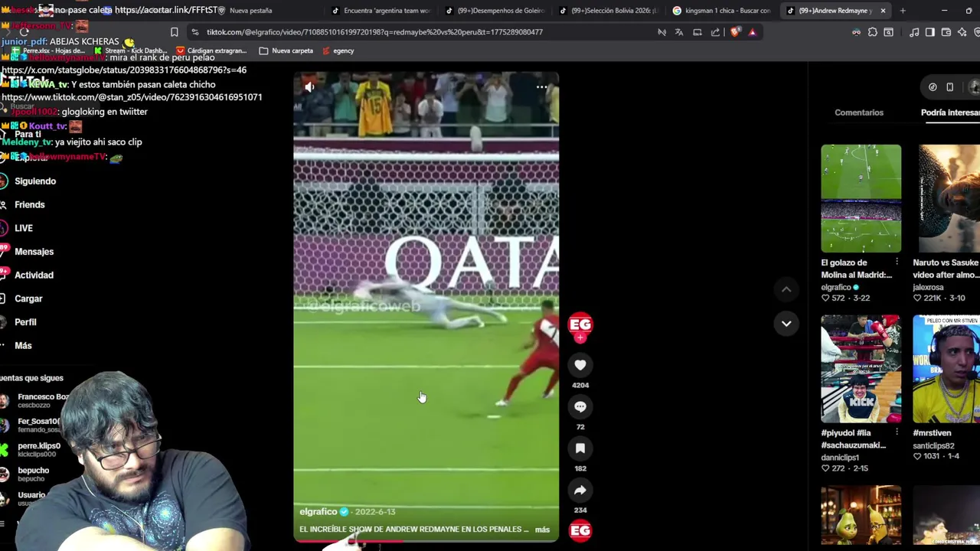
Task: Open LIVE in the TikTok sidebar
Action: (x=24, y=228)
